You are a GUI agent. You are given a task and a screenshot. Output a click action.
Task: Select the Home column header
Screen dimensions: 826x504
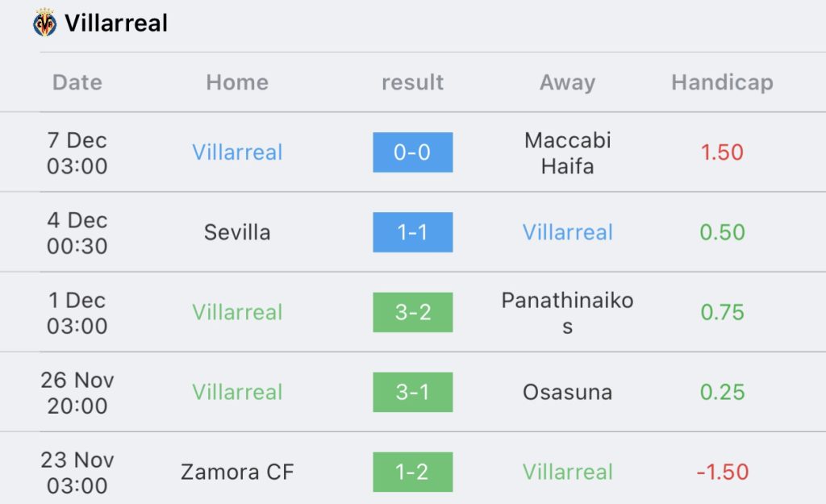point(237,82)
